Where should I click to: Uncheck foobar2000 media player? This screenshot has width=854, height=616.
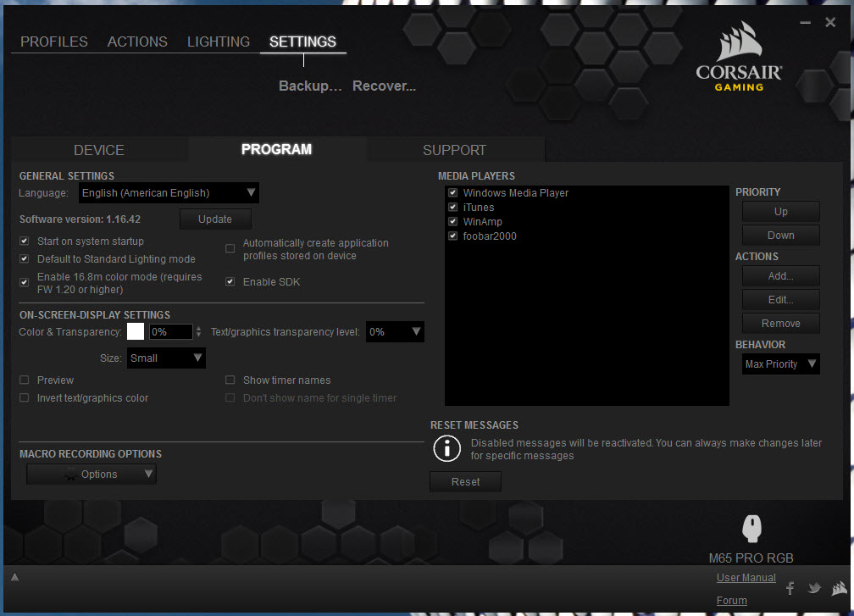[452, 236]
